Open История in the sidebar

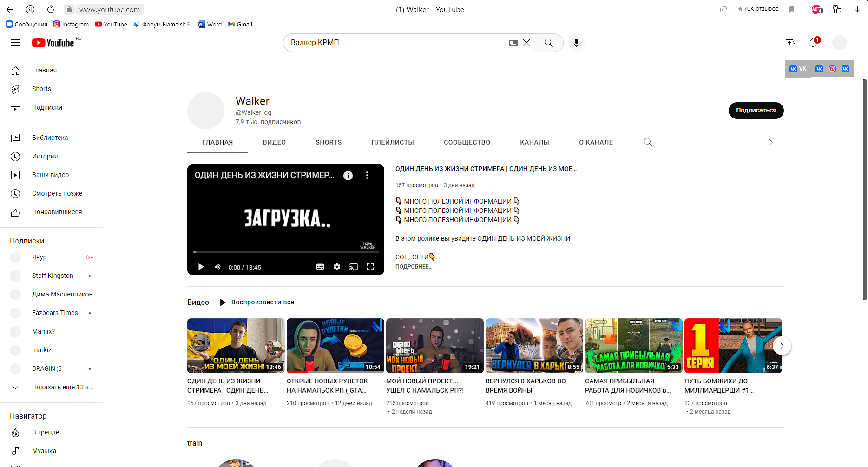click(x=53, y=156)
